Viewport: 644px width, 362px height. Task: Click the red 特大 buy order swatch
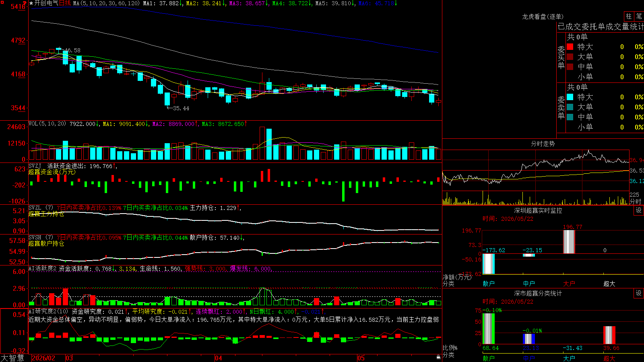570,47
